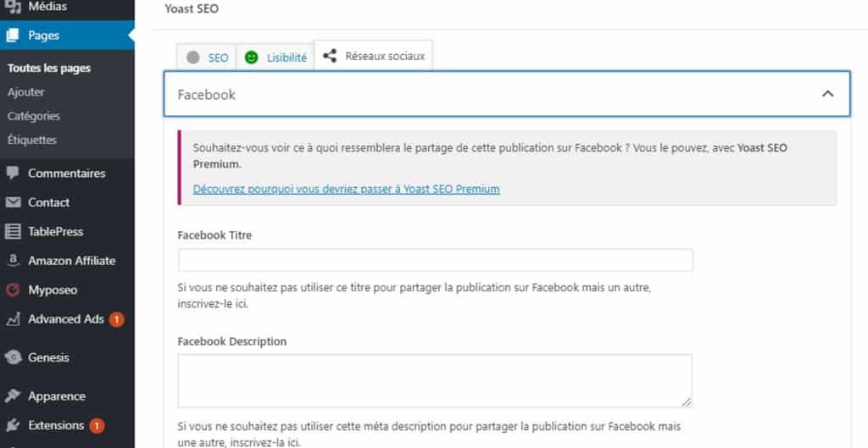Image resolution: width=868 pixels, height=448 pixels.
Task: Open the TablePress menu
Action: coord(67,231)
